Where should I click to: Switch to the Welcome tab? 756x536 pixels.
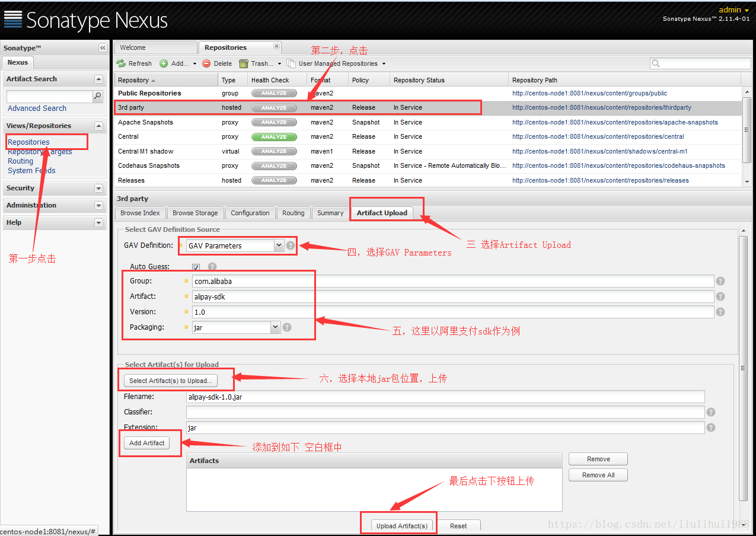[156, 47]
